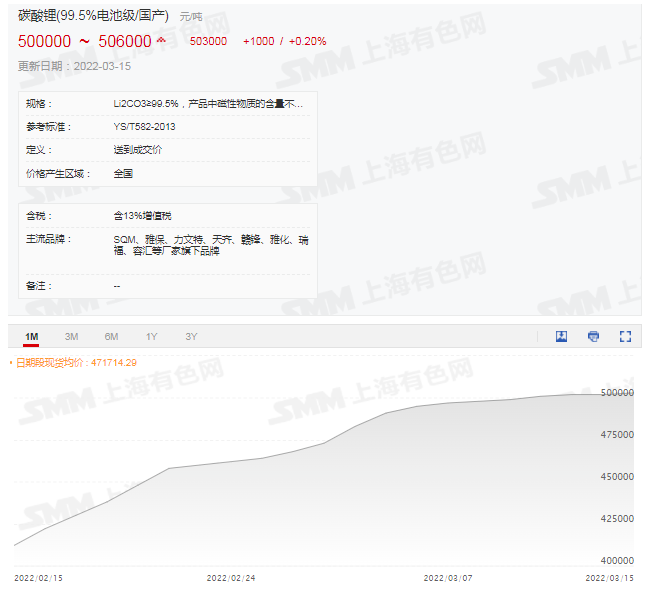
Task: Toggle the 日期限现货均价 legend series
Action: (x=76, y=363)
